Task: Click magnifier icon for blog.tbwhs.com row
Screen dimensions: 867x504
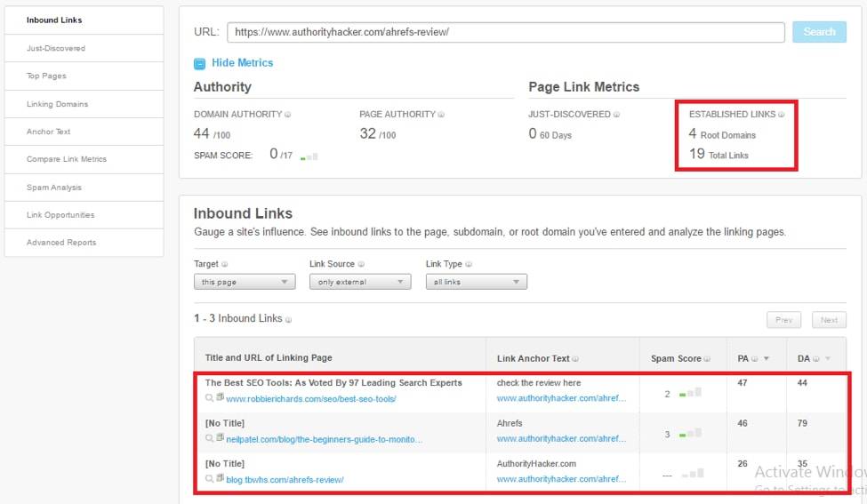Action: 209,478
